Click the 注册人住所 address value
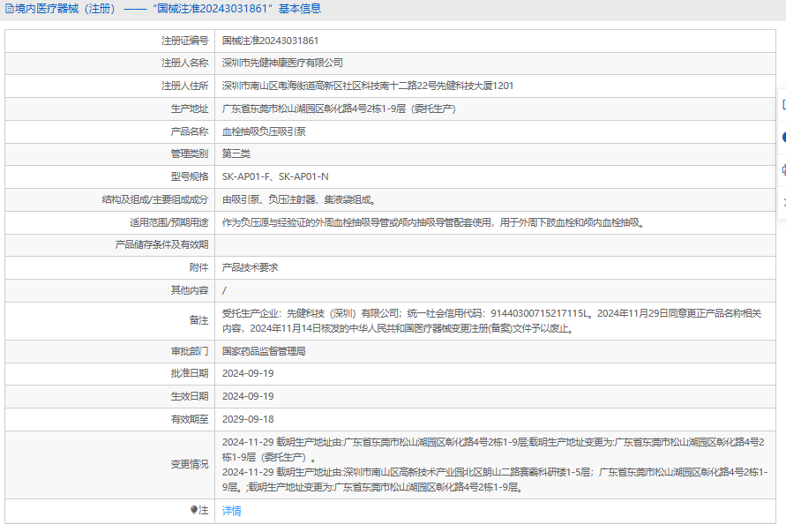This screenshot has width=786, height=532. click(367, 86)
